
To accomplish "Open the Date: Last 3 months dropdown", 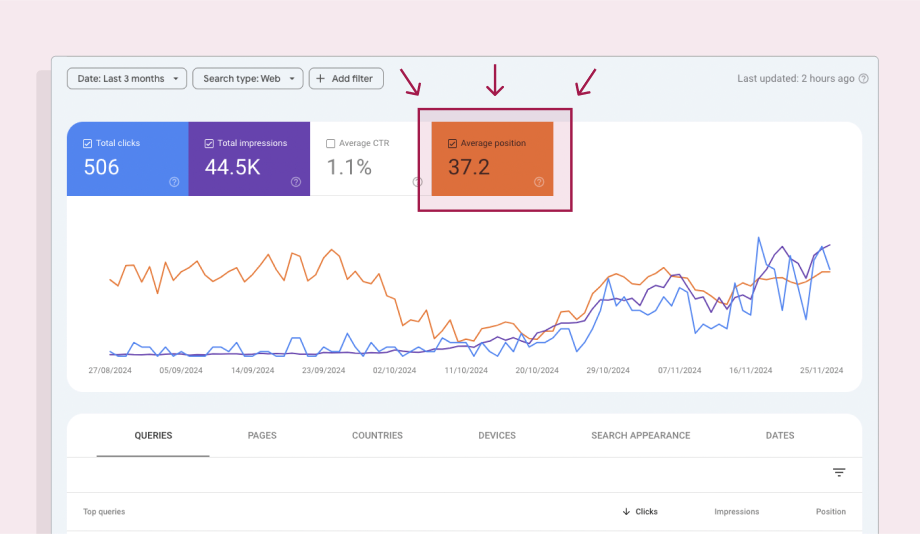I will (127, 79).
